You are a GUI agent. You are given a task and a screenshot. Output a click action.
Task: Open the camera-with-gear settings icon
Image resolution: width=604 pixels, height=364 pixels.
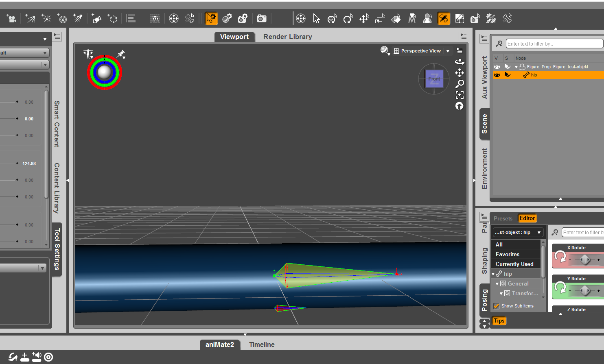pyautogui.click(x=243, y=18)
